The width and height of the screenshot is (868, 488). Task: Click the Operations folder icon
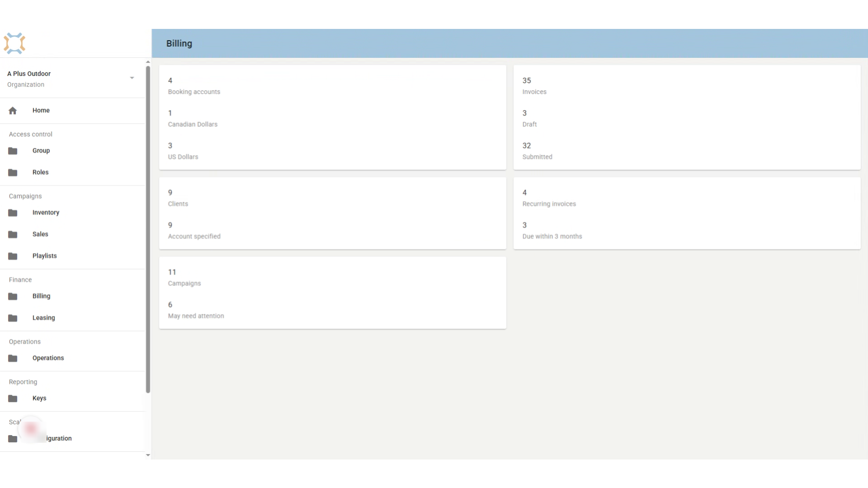[13, 358]
